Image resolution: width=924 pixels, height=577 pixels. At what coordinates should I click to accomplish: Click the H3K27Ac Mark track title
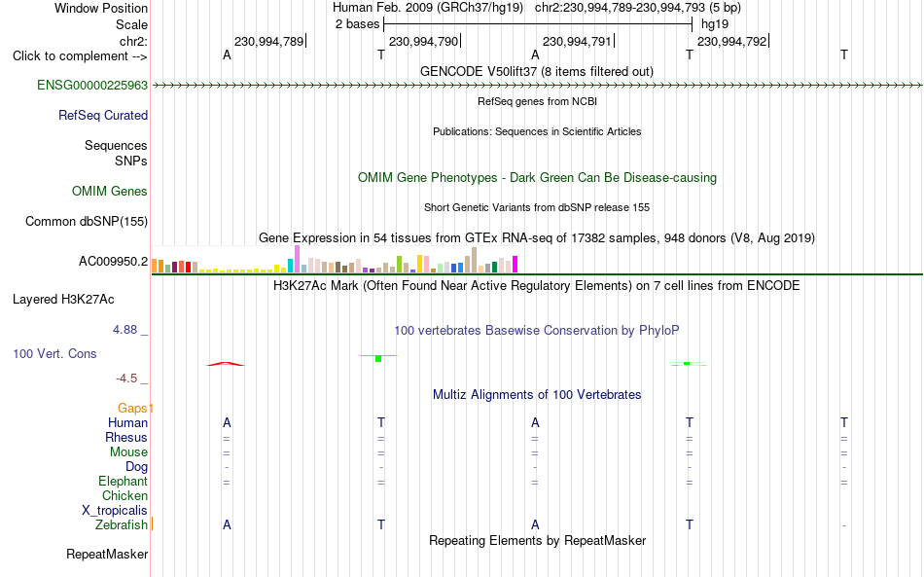tap(536, 286)
